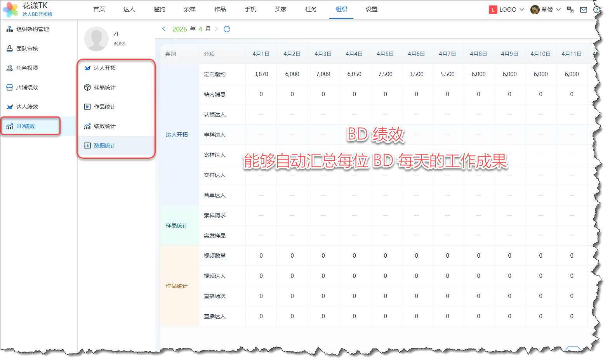Click 绩效统计 in the submenu
Screen dimensions: 610x364
coord(104,126)
